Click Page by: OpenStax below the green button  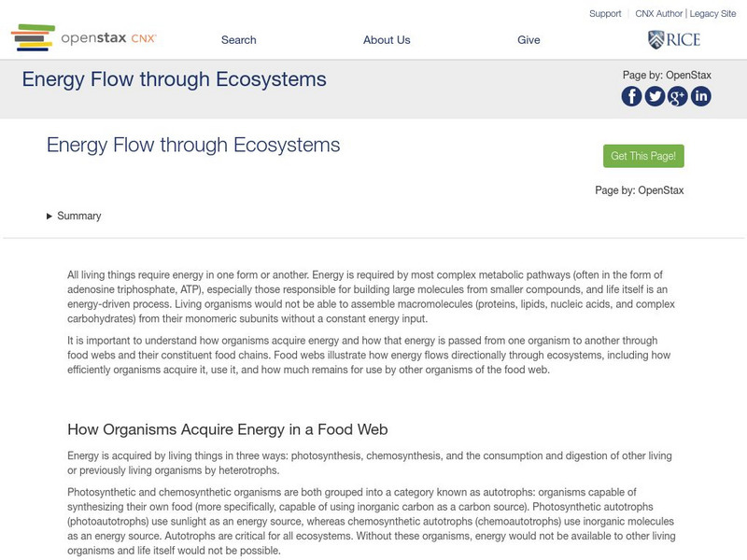coord(640,190)
